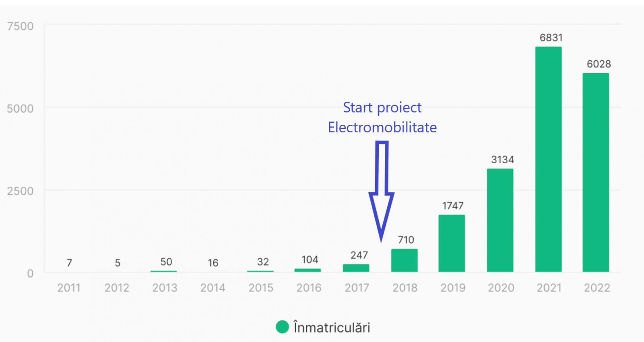The height and width of the screenshot is (342, 644).
Task: Click the 7500 y-axis label
Action: click(21, 27)
